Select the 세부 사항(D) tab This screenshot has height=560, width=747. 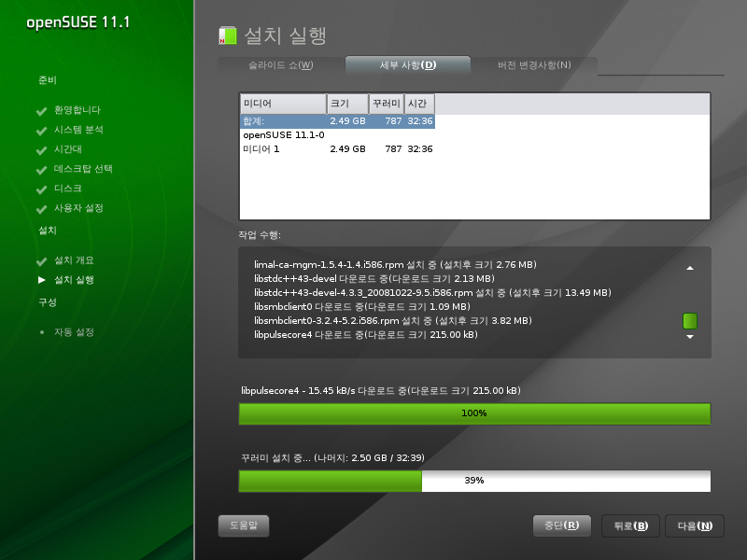click(x=408, y=65)
